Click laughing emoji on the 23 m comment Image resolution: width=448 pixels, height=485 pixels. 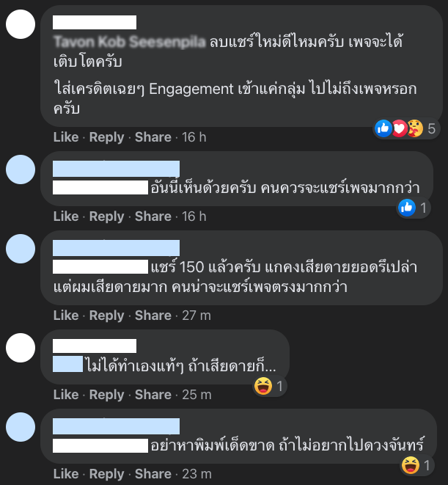(411, 465)
